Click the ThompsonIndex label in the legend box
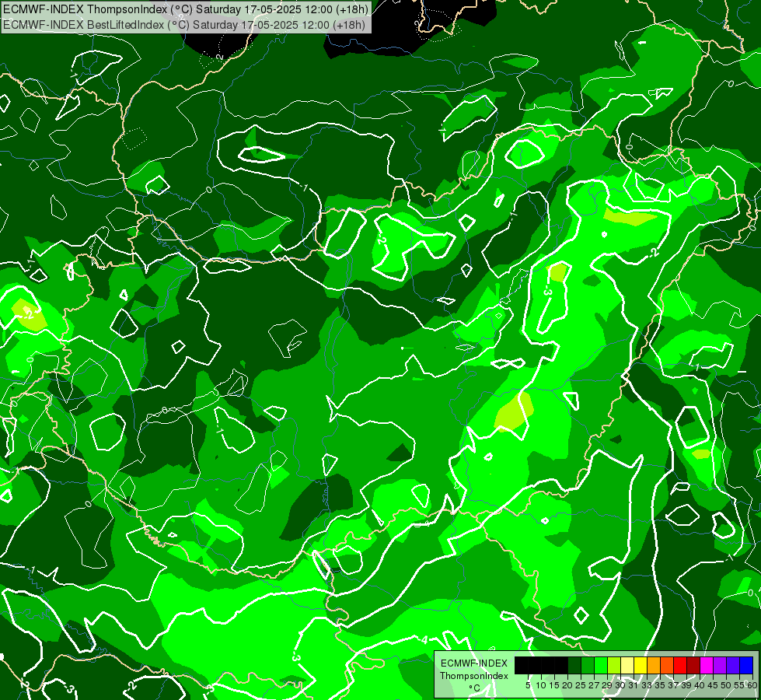The width and height of the screenshot is (761, 700). click(474, 676)
